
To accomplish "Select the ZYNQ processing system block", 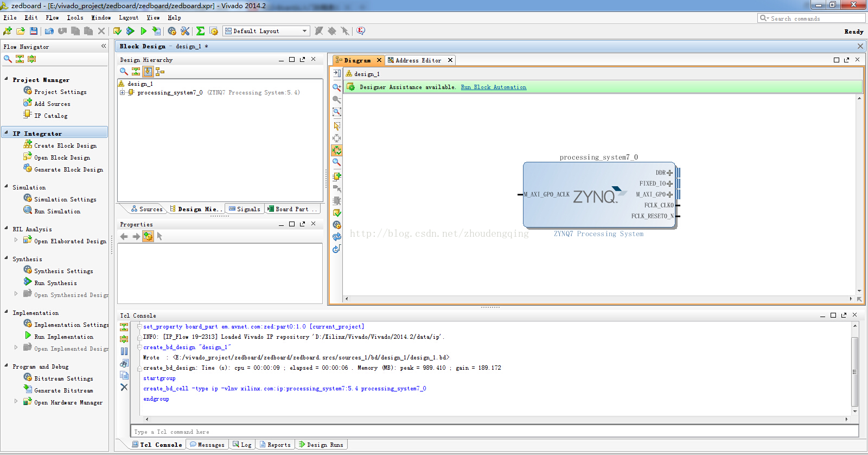I will click(x=599, y=194).
